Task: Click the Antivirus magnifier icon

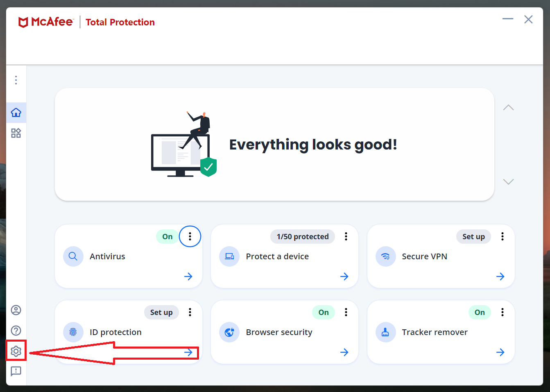Action: (x=73, y=256)
